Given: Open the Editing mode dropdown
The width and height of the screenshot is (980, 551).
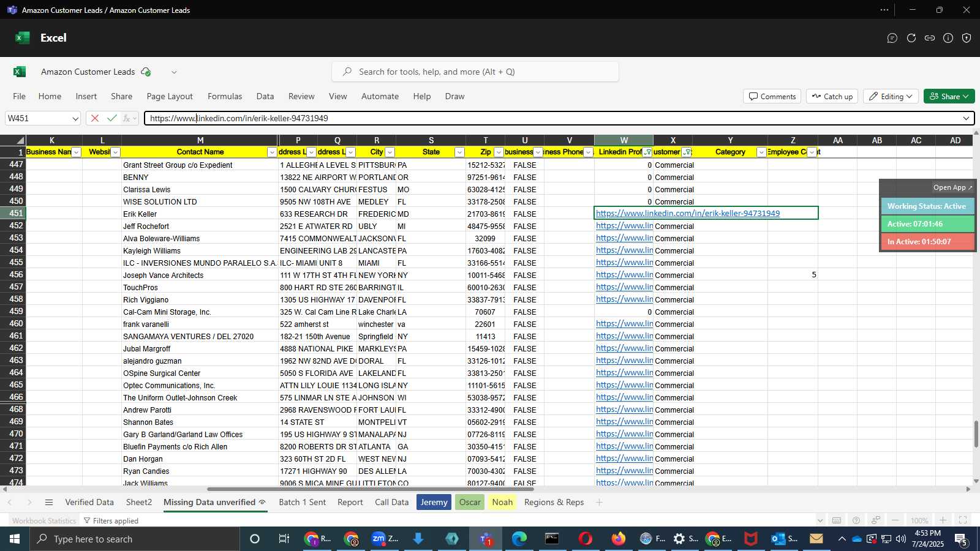Looking at the screenshot, I should pyautogui.click(x=891, y=96).
